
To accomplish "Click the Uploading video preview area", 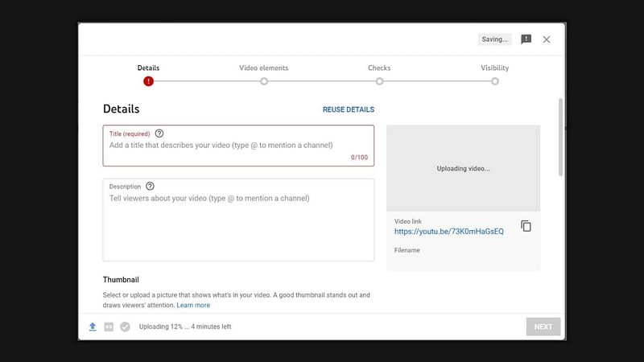I will click(464, 168).
